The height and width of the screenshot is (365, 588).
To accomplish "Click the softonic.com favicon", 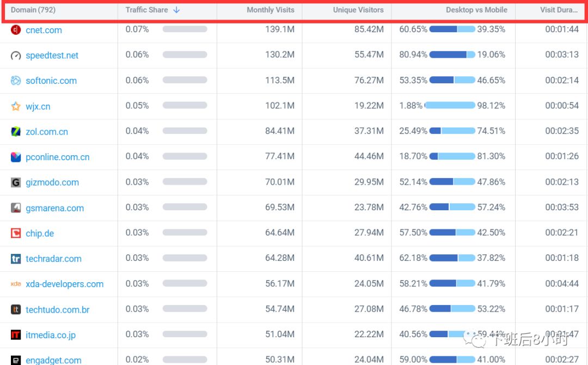I will (x=16, y=81).
